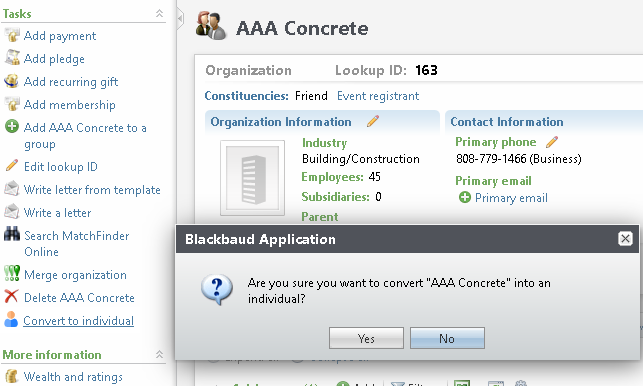Click the Wealth and ratings icon
The width and height of the screenshot is (643, 386).
tap(11, 376)
